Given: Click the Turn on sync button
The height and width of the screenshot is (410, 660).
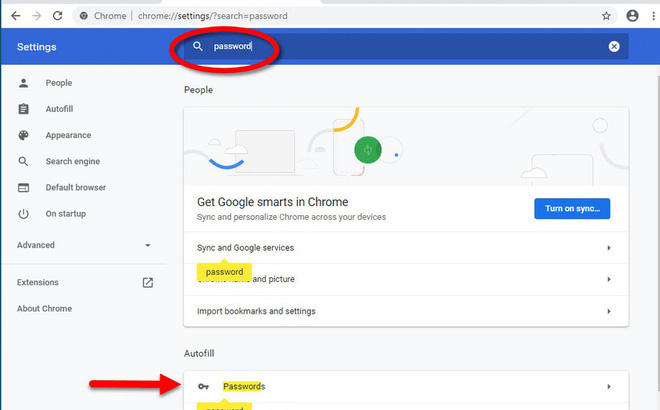Looking at the screenshot, I should click(572, 208).
